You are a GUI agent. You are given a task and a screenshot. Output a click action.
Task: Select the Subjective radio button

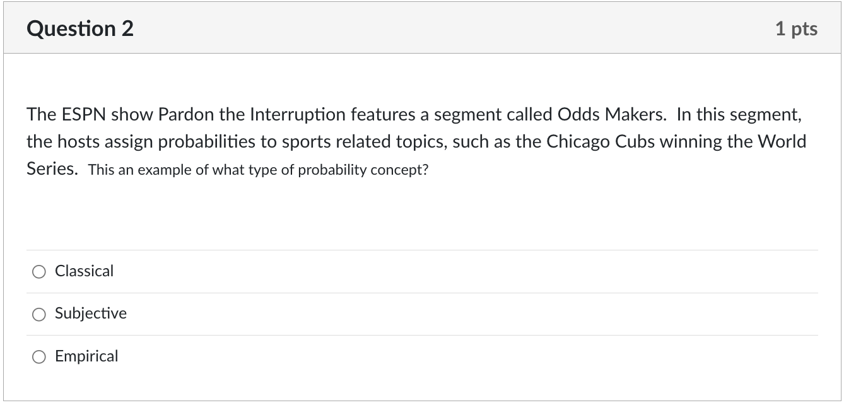(x=39, y=313)
